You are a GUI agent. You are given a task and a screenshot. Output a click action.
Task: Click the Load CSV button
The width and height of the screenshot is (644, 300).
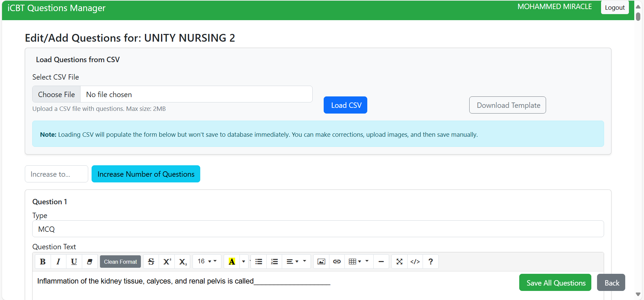click(x=345, y=105)
